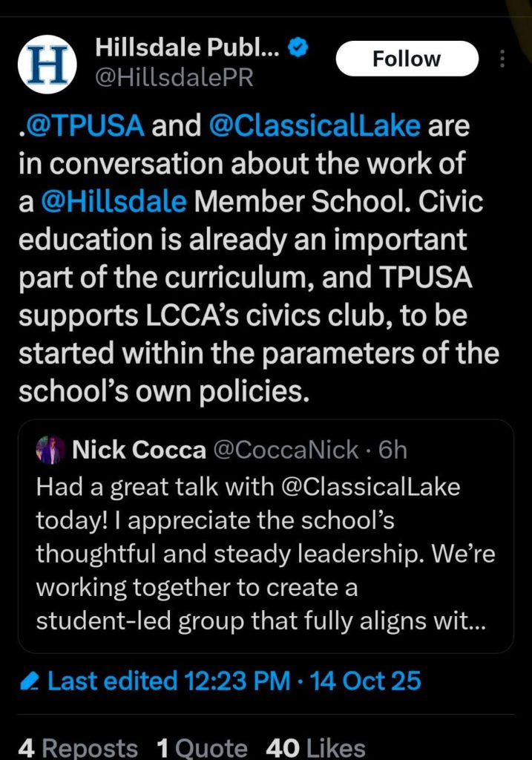
Task: Open the three-dot more options menu
Action: (502, 59)
